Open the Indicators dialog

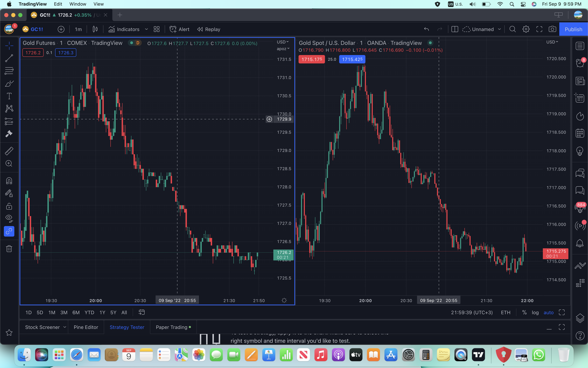[x=124, y=29]
